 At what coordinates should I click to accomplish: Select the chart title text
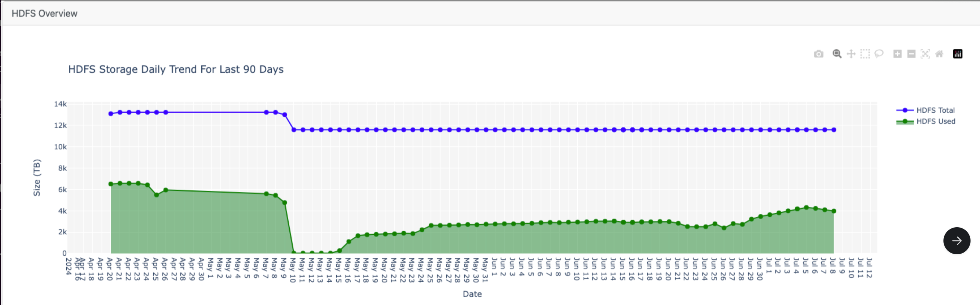coord(176,69)
